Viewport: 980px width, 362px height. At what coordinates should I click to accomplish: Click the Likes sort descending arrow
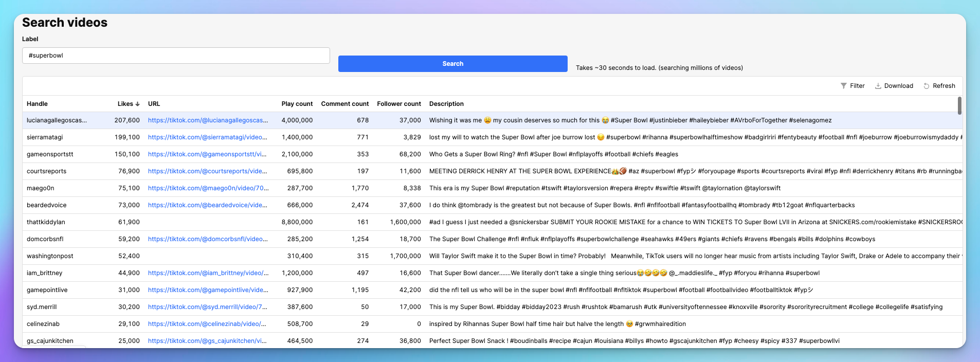tap(137, 104)
